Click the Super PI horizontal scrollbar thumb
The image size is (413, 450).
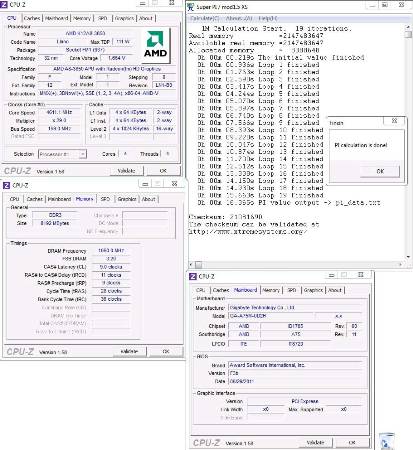(x=199, y=265)
